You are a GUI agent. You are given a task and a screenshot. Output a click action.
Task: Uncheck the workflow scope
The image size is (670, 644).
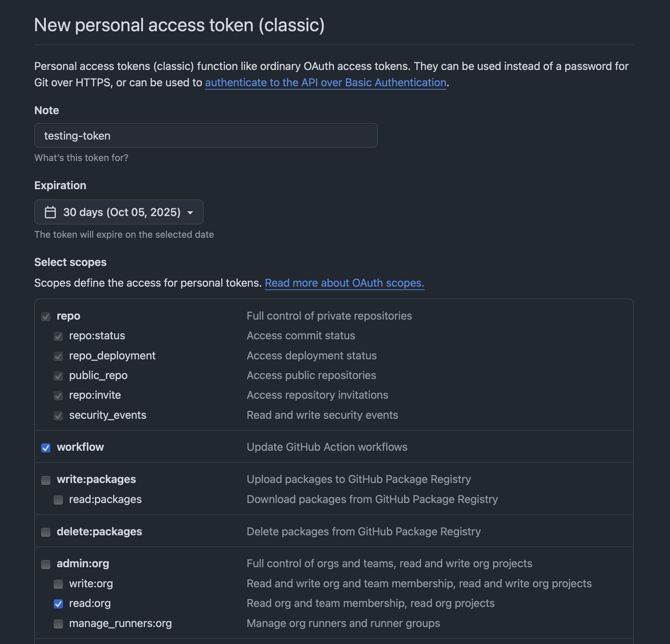(45, 448)
